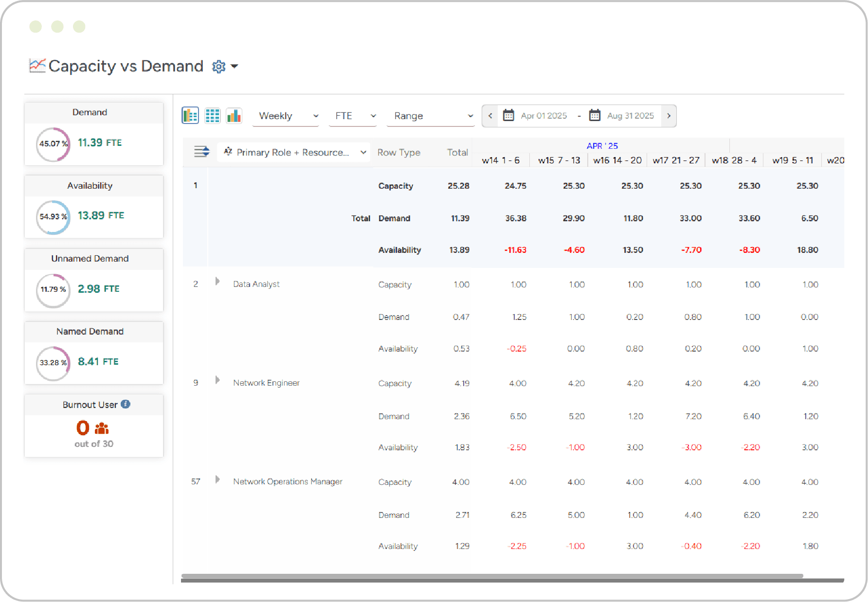Click the Data Analyst role name
Viewport: 868px width, 602px height.
tap(256, 284)
